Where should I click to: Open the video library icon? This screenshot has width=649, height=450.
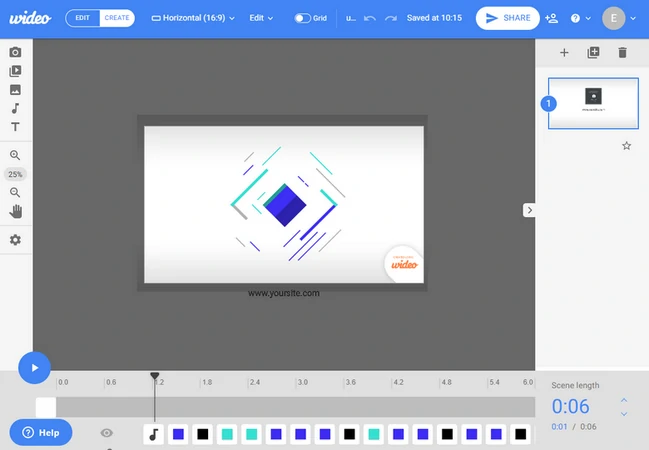click(x=15, y=71)
